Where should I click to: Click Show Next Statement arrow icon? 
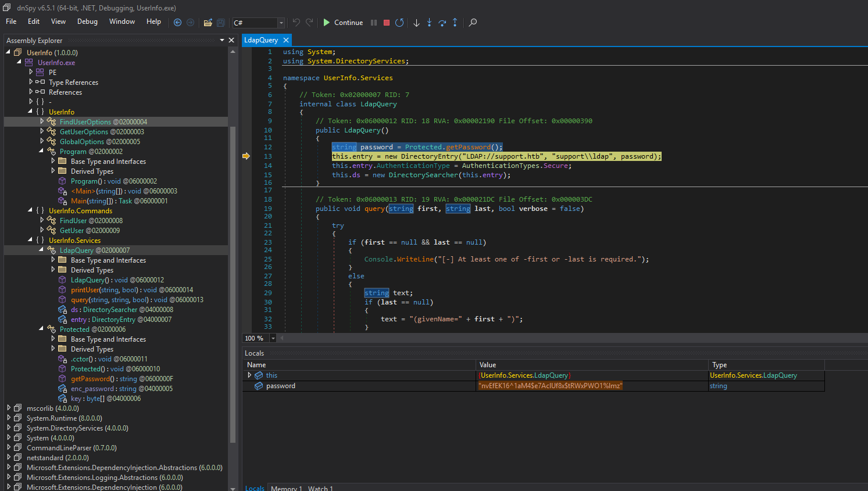click(416, 23)
